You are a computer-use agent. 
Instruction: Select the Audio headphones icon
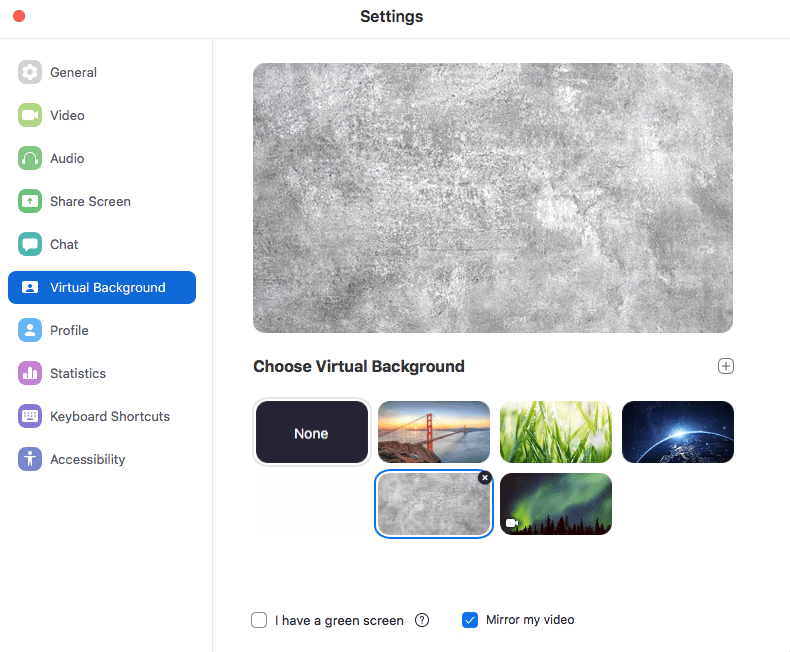(30, 158)
